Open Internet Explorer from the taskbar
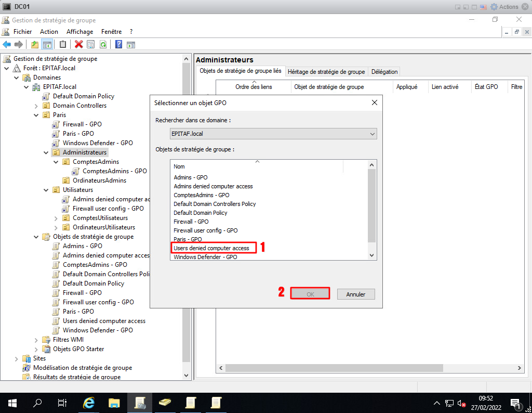This screenshot has width=532, height=413. 89,403
